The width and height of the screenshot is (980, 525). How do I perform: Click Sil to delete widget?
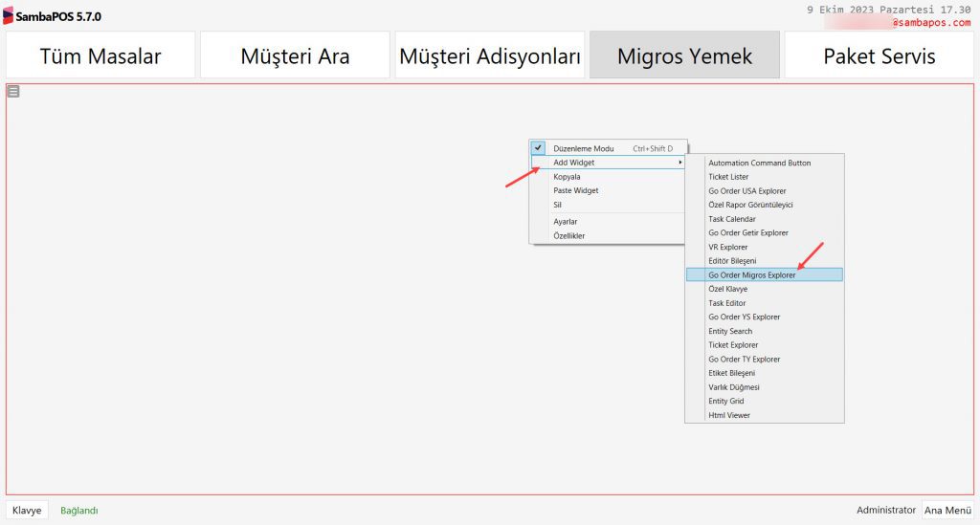[558, 205]
